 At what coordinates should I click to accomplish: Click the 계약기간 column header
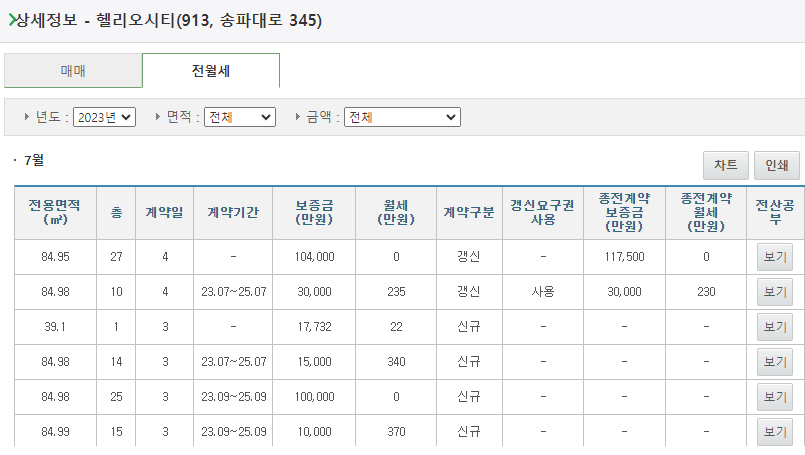point(233,213)
